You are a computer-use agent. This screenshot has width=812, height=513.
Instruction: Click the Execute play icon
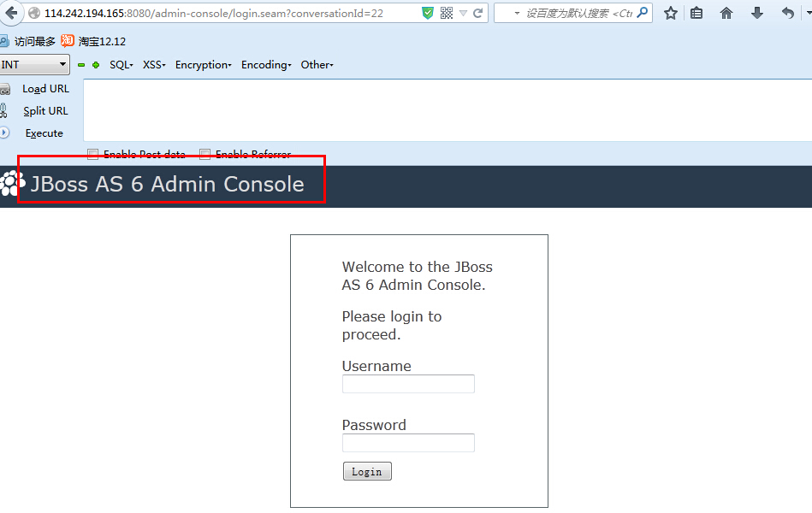[4, 133]
